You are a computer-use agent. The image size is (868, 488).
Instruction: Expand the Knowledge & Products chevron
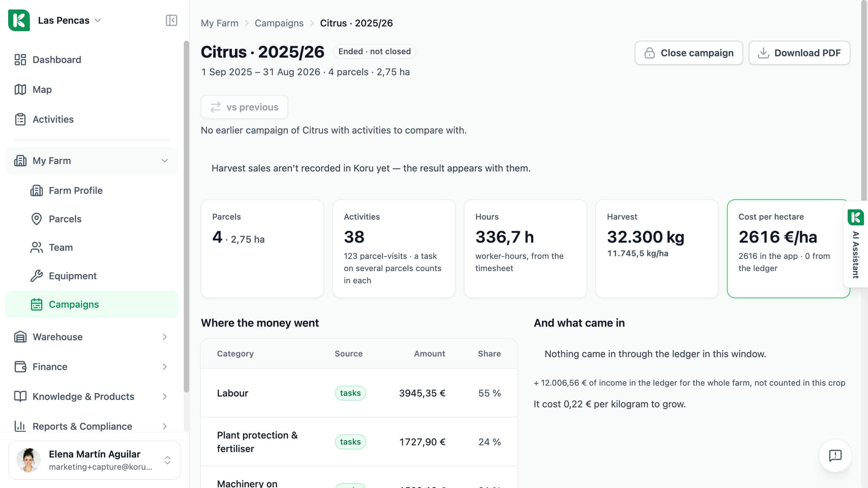(165, 397)
